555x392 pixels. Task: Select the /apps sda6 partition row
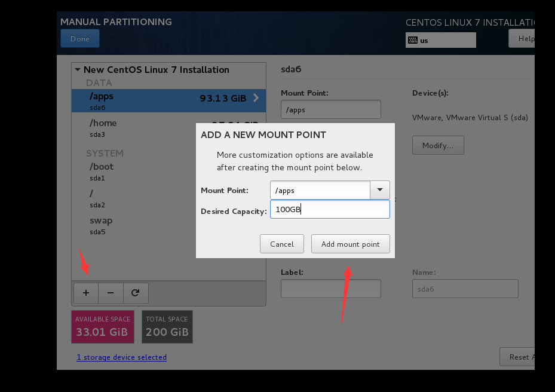169,101
